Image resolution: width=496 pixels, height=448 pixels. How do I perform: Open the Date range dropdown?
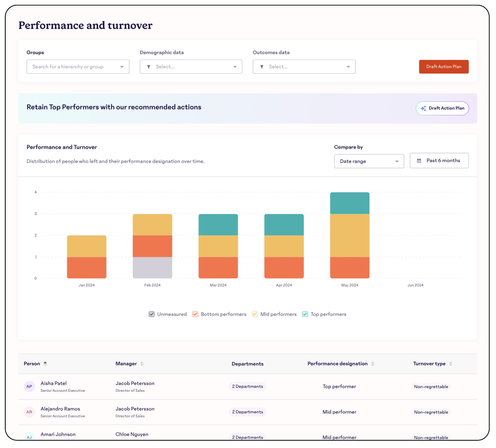(x=369, y=161)
